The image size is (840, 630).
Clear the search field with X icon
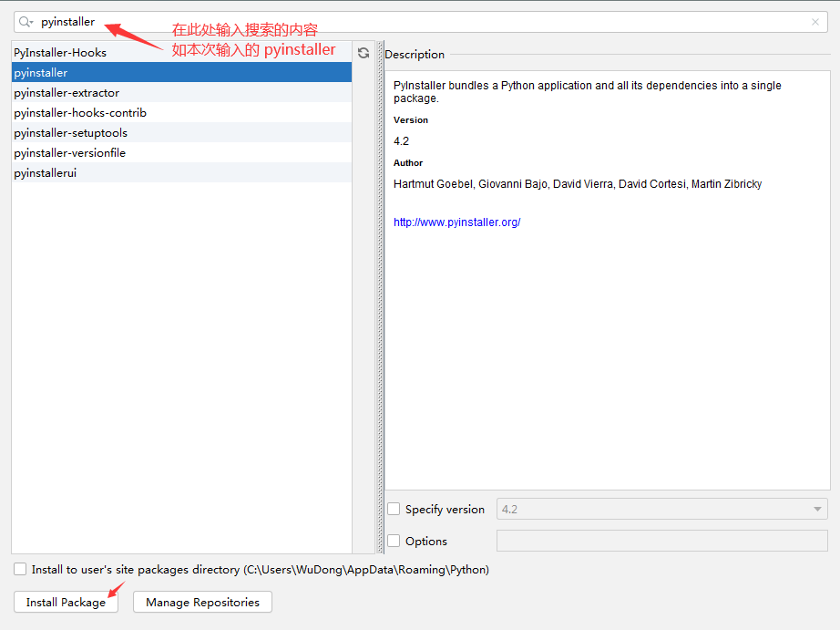814,22
